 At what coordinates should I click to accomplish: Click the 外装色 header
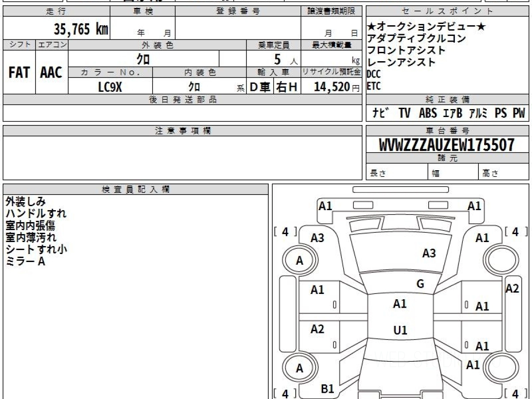(x=157, y=45)
